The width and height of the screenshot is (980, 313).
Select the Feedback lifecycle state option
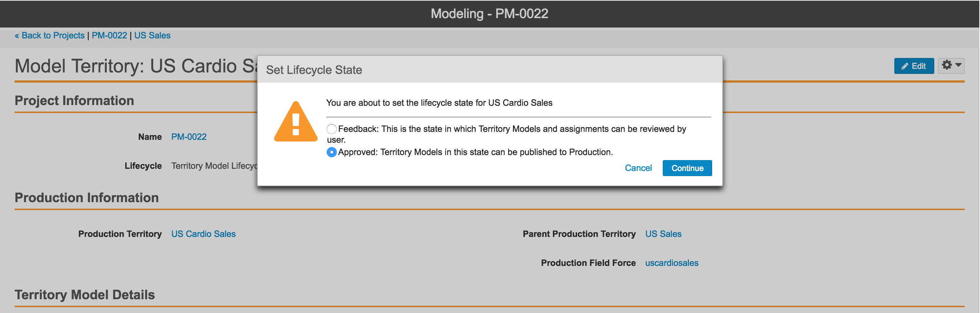click(331, 129)
